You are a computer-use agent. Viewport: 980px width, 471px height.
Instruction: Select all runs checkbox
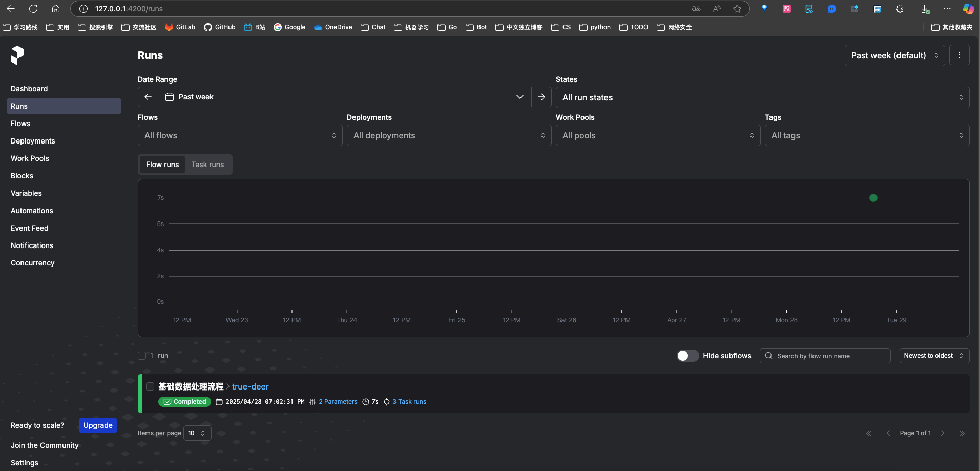[x=142, y=355]
